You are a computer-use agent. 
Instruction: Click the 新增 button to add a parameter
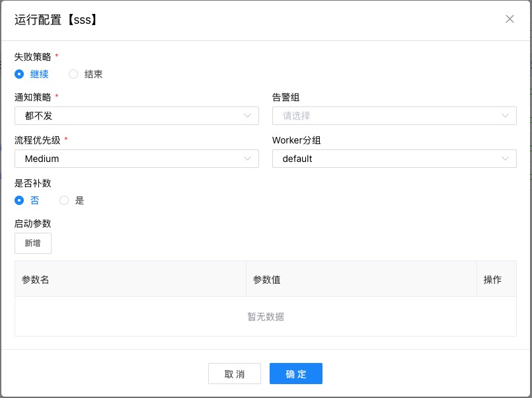point(32,243)
